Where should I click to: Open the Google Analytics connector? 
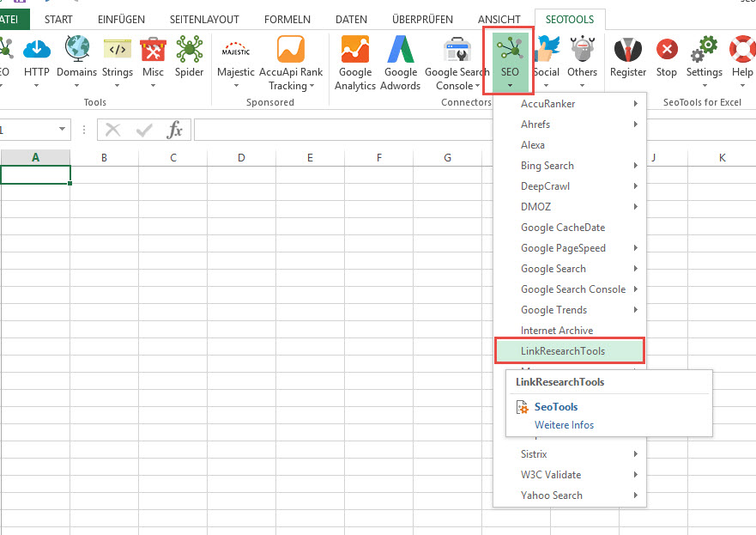point(355,49)
